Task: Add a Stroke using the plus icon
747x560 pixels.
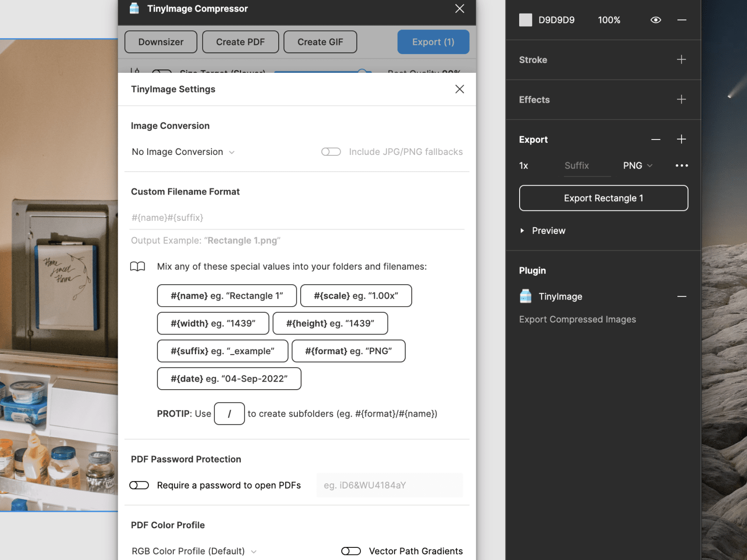Action: click(x=681, y=60)
